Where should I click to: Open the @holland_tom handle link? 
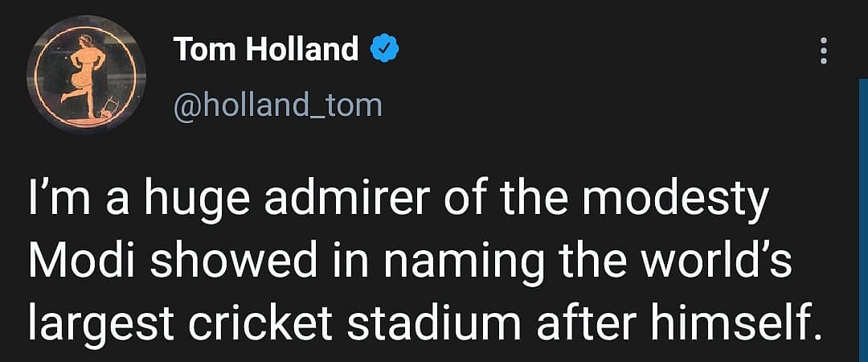[277, 105]
